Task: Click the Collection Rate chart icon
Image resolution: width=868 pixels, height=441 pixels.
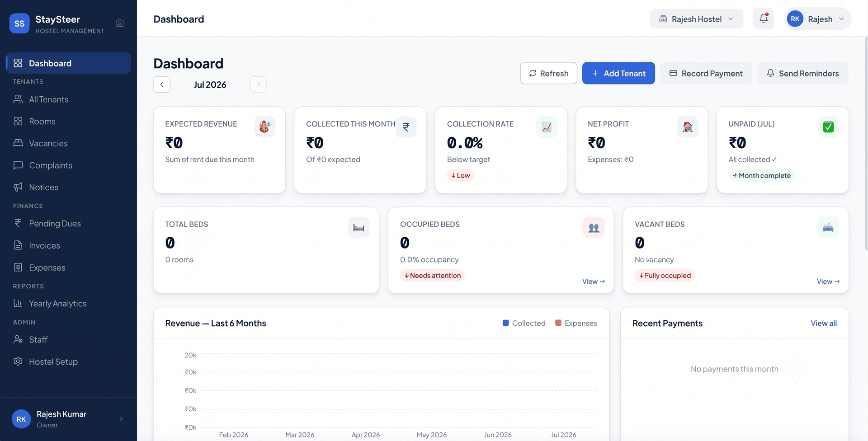Action: point(547,127)
